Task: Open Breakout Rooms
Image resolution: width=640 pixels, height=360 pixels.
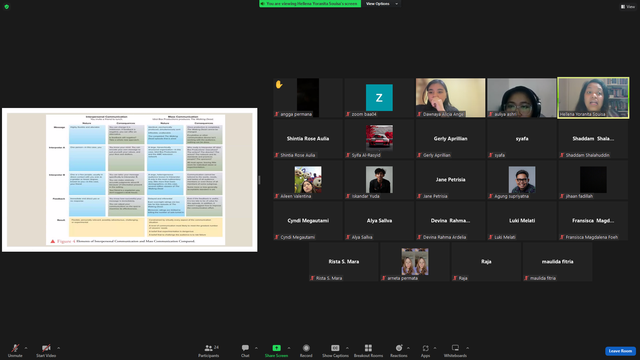Action: tap(368, 351)
